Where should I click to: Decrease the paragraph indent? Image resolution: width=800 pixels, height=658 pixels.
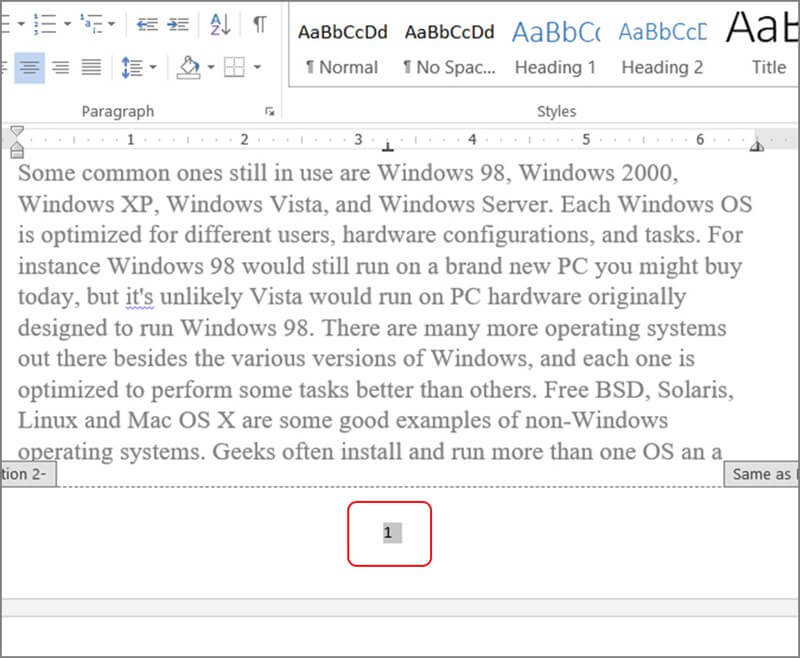(x=148, y=23)
